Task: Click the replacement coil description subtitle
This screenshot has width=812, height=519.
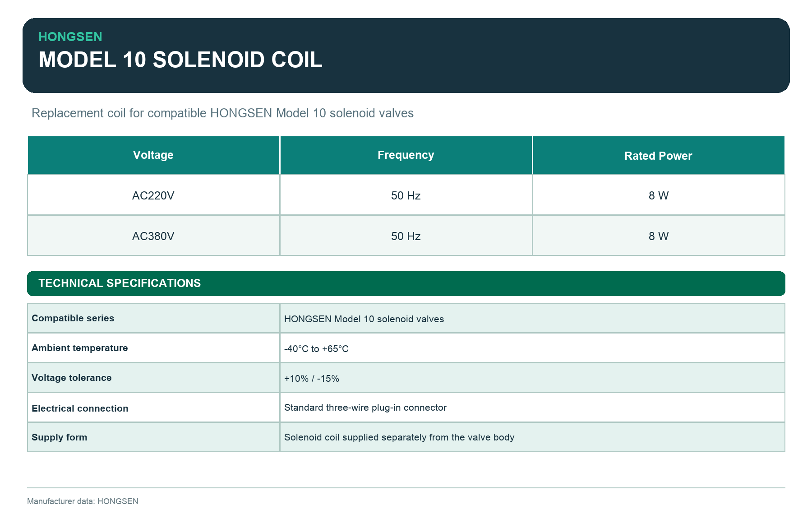Action: tap(222, 113)
